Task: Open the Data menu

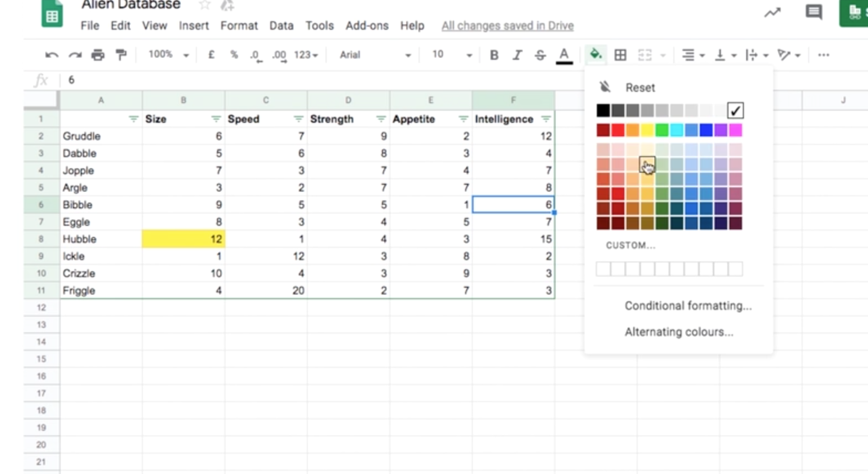Action: pyautogui.click(x=281, y=25)
